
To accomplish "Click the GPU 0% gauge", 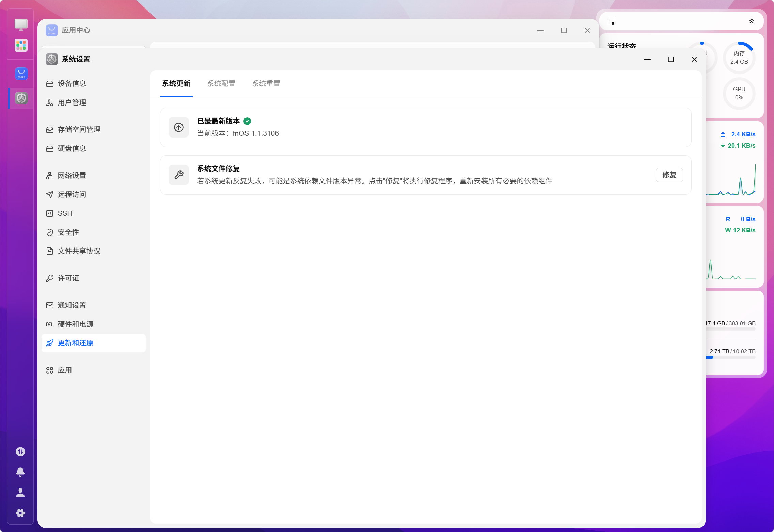I will point(739,93).
